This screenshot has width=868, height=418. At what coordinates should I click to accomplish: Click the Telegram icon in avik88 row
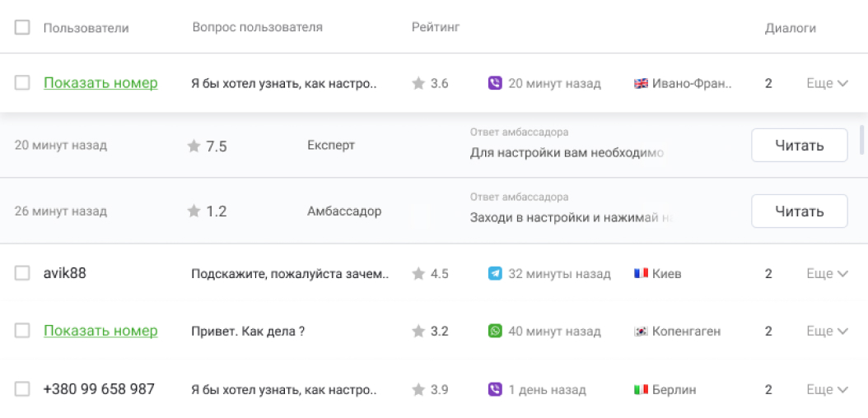pos(495,274)
